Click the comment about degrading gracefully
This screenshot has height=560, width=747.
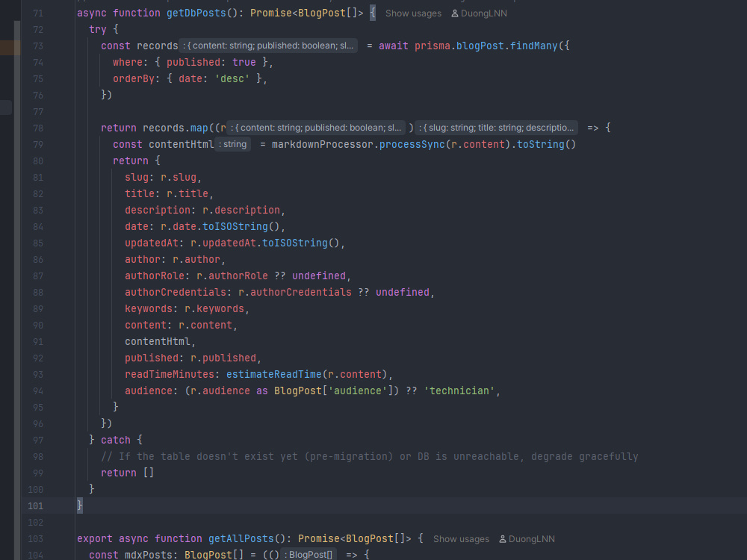pyautogui.click(x=369, y=456)
